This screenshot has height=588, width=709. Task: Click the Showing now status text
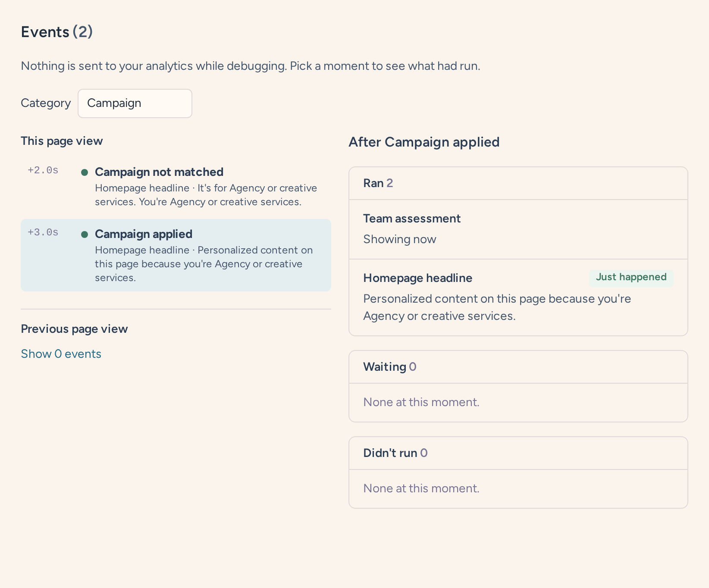coord(400,239)
